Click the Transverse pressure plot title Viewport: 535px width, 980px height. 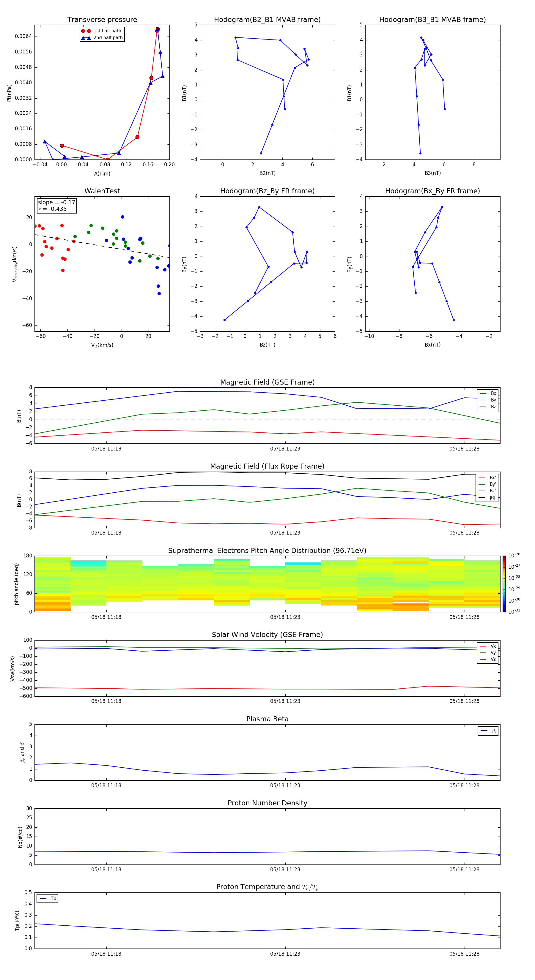click(102, 20)
